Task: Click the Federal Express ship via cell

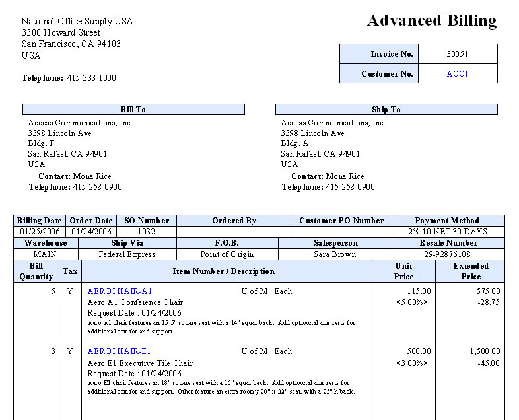Action: click(127, 254)
